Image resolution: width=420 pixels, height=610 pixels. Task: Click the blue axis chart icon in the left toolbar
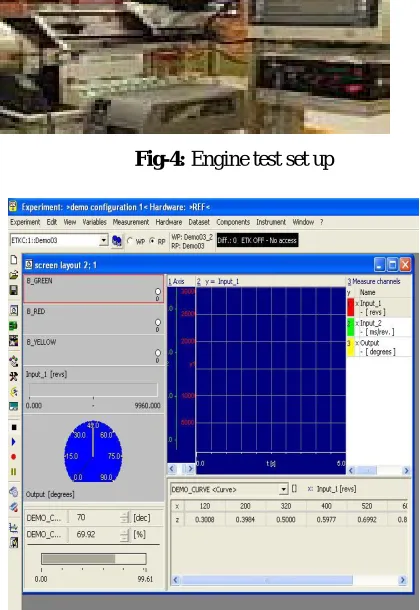pyautogui.click(x=14, y=528)
